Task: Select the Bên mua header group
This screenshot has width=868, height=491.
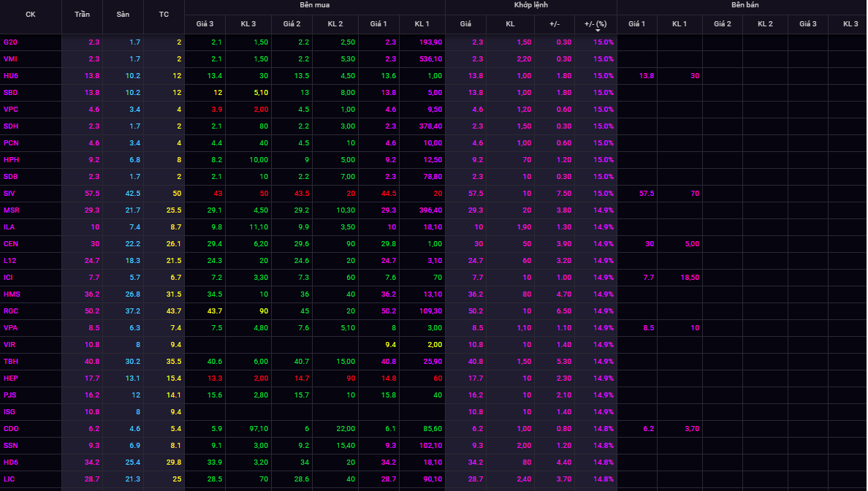Action: tap(314, 5)
